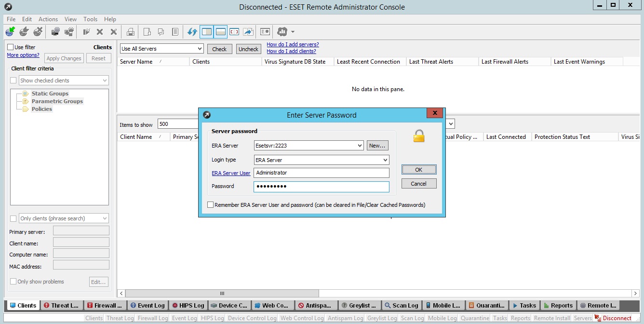Image resolution: width=644 pixels, height=324 pixels.
Task: Select Policies in filter tree
Action: pos(42,109)
